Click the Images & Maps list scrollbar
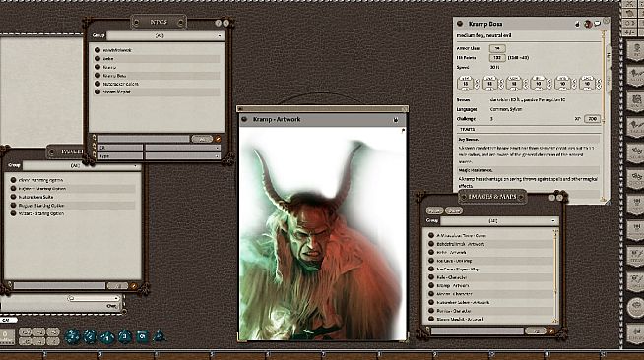Screen dimensions: 644x360 point(555,275)
